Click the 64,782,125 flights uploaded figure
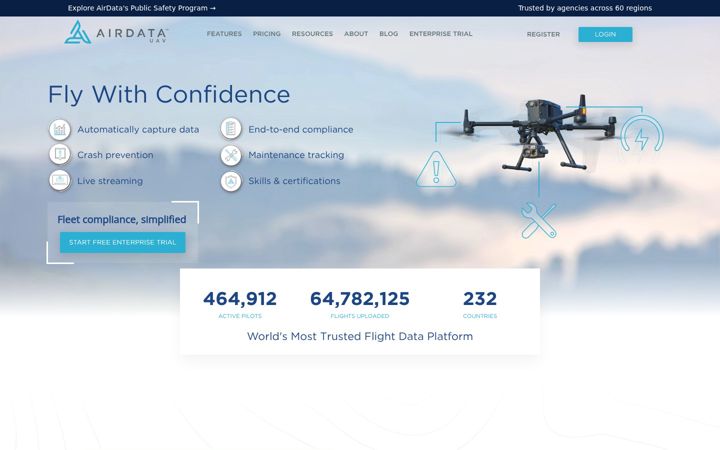This screenshot has width=720, height=450. click(x=360, y=298)
